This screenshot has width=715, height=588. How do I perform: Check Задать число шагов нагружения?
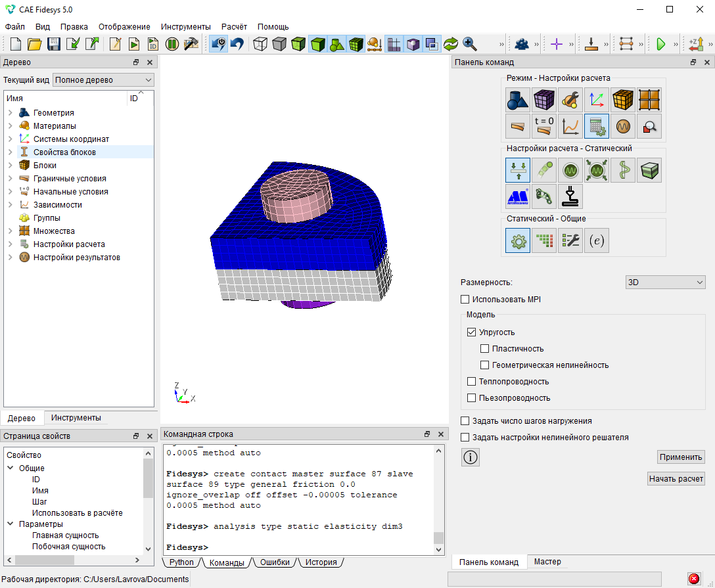pos(465,420)
